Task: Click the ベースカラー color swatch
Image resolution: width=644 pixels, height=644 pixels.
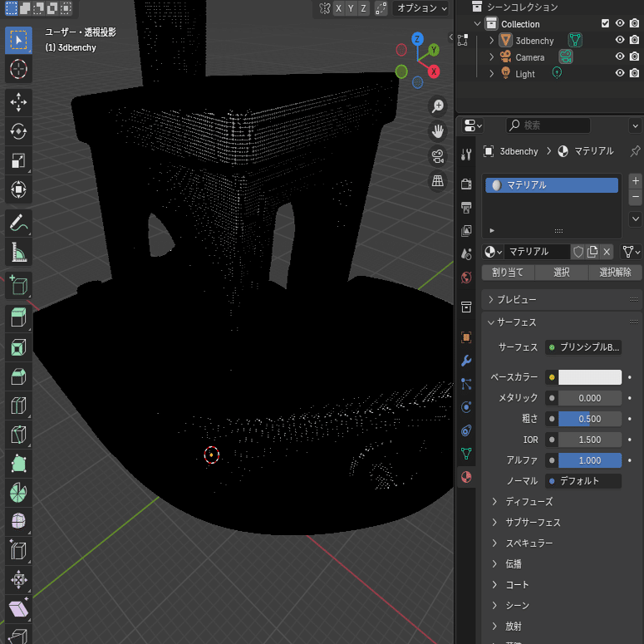Action: tap(589, 377)
